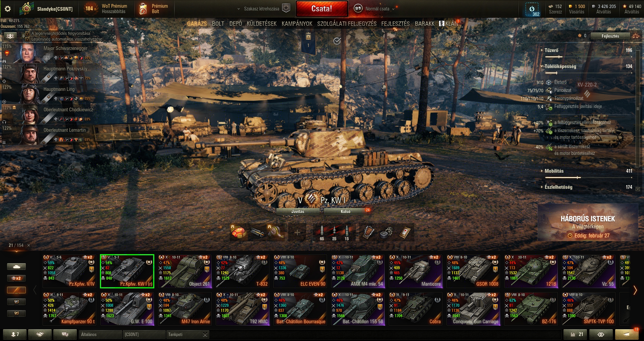This screenshot has height=341, width=644.
Task: Click the checkmark missions icon above tank
Action: [337, 41]
